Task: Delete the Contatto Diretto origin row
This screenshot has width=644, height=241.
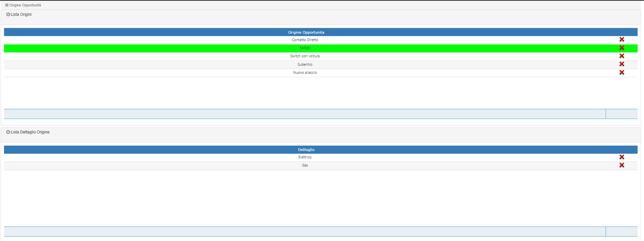Action: pyautogui.click(x=621, y=40)
